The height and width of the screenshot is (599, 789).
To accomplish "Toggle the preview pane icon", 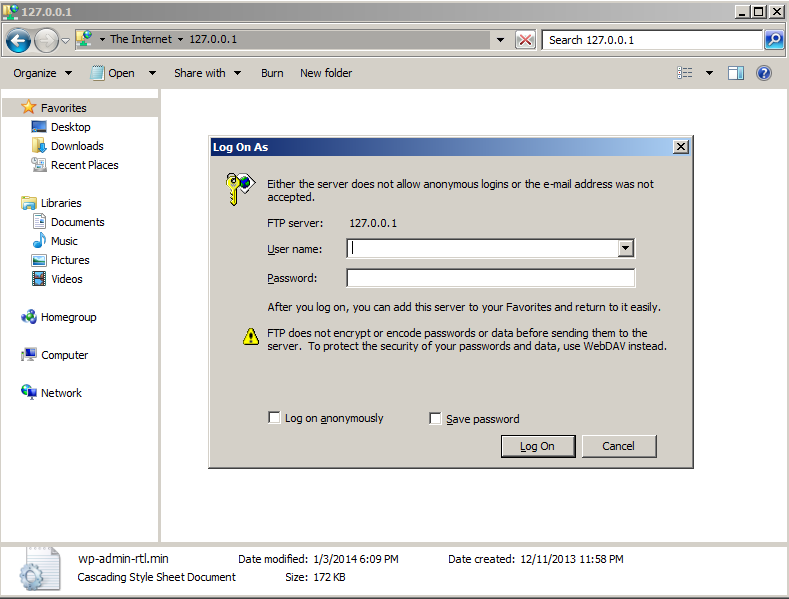I will [736, 73].
